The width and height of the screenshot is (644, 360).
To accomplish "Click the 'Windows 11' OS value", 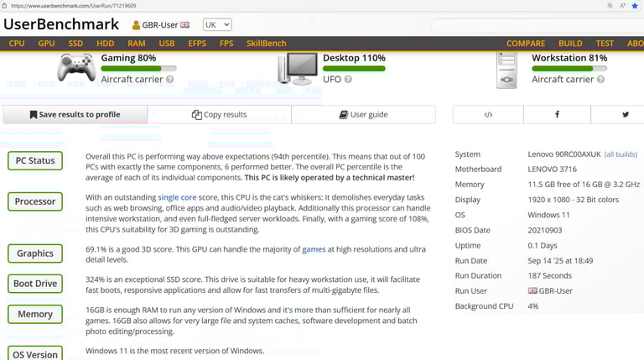I will coord(548,215).
